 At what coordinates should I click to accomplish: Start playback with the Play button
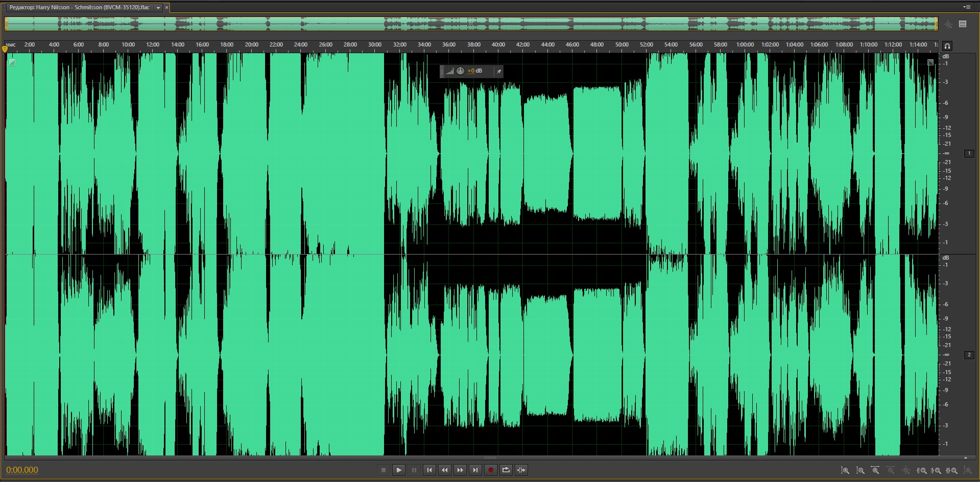tap(399, 470)
